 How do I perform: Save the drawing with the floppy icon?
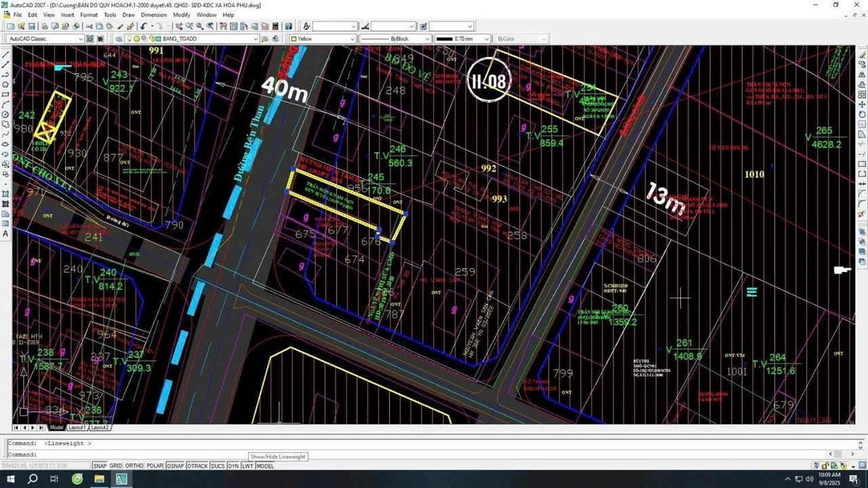(31, 26)
